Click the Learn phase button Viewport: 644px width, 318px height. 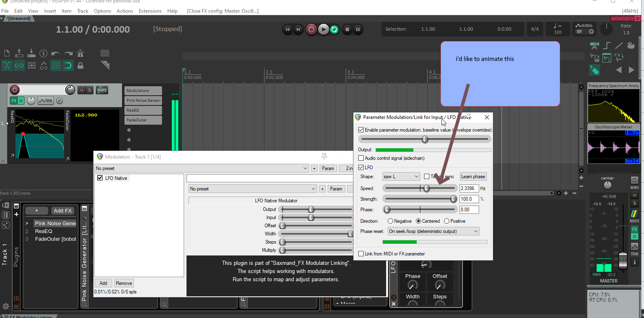click(x=473, y=177)
